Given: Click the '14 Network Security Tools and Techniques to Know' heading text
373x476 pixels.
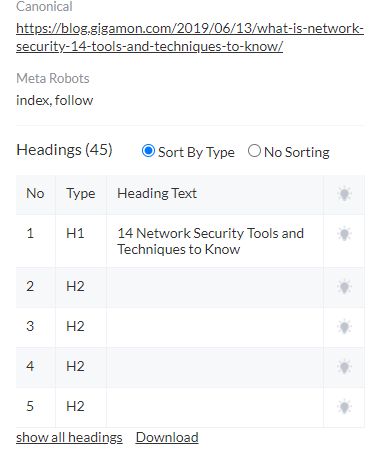Looking at the screenshot, I should pyautogui.click(x=210, y=241).
